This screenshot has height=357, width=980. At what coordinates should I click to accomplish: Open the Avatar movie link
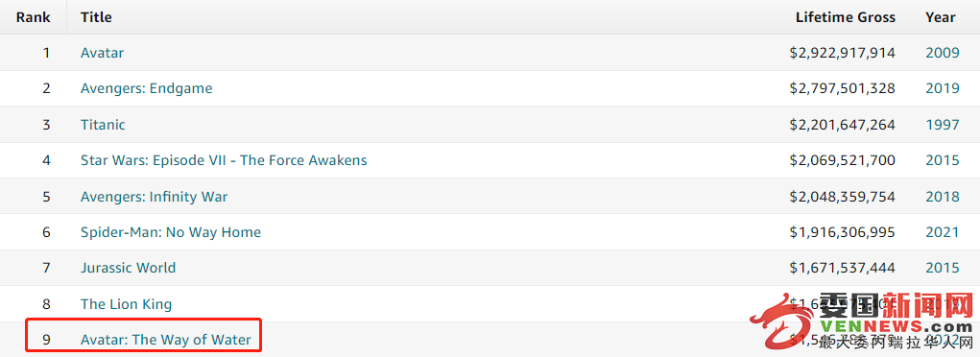click(102, 53)
